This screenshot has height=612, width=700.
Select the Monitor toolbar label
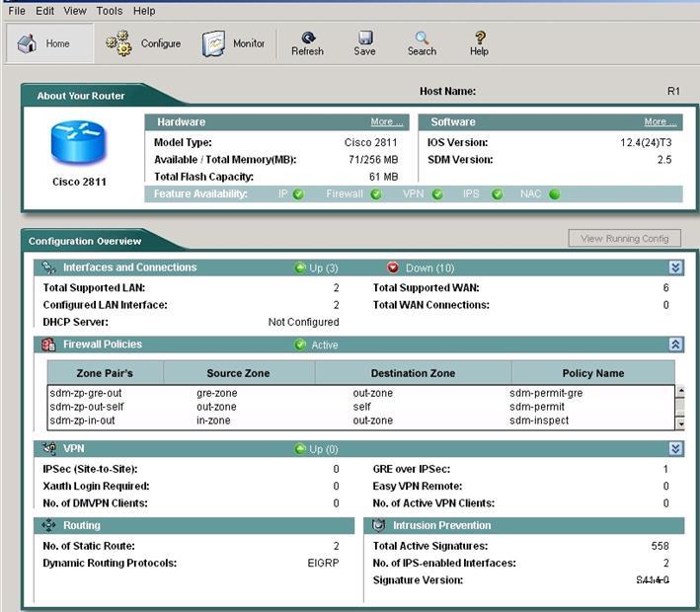click(249, 43)
